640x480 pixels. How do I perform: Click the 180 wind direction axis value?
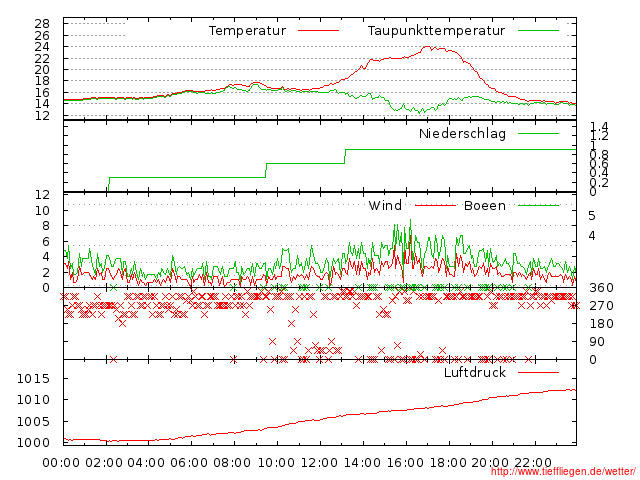601,324
